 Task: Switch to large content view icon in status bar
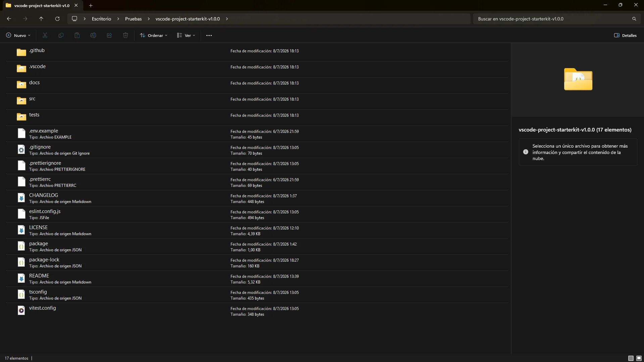[639, 358]
